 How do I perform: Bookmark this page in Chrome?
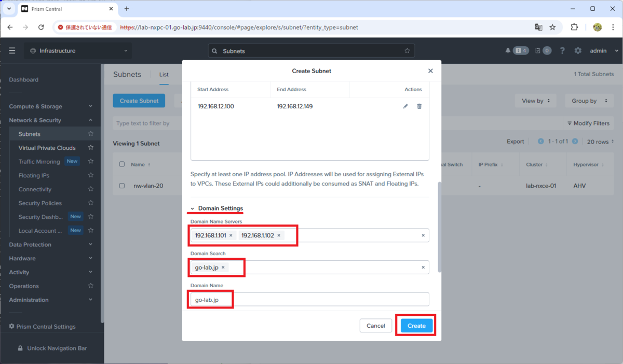[x=552, y=27]
